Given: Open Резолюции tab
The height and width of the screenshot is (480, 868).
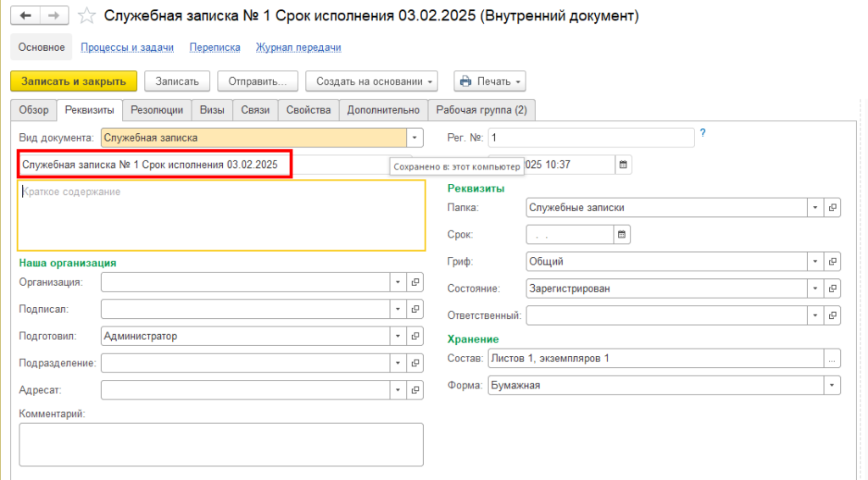Looking at the screenshot, I should (x=157, y=110).
